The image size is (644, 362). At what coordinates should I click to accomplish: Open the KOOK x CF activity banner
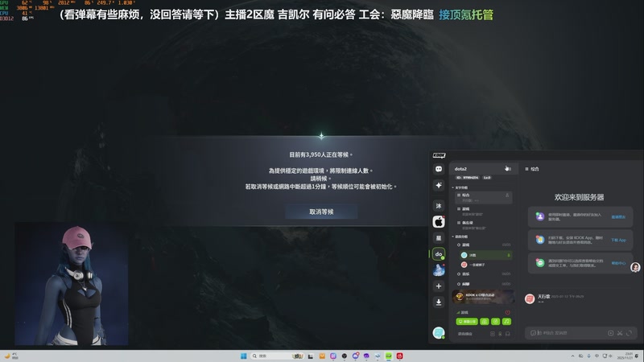tap(484, 297)
